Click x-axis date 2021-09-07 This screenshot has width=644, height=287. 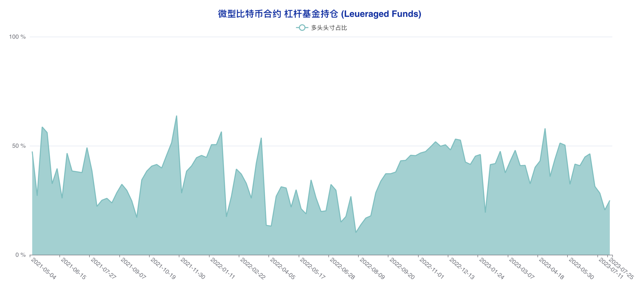(133, 269)
